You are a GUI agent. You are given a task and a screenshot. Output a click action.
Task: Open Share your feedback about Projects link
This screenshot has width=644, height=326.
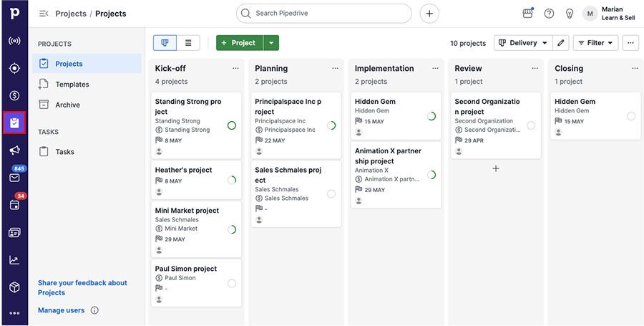coord(82,287)
